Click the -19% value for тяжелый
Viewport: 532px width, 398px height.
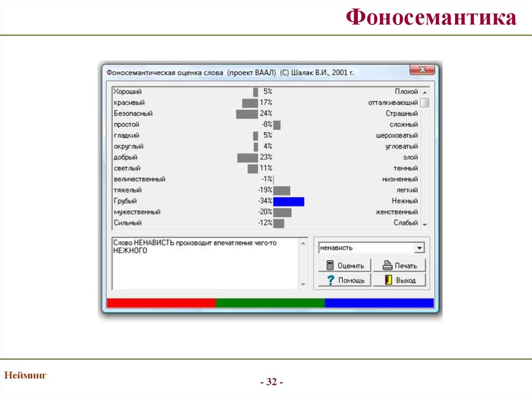click(265, 190)
